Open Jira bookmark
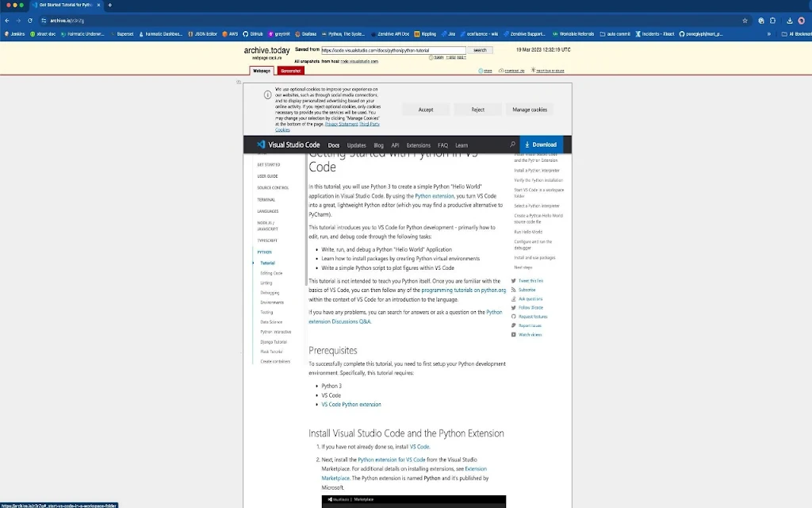812x508 pixels. [x=449, y=34]
